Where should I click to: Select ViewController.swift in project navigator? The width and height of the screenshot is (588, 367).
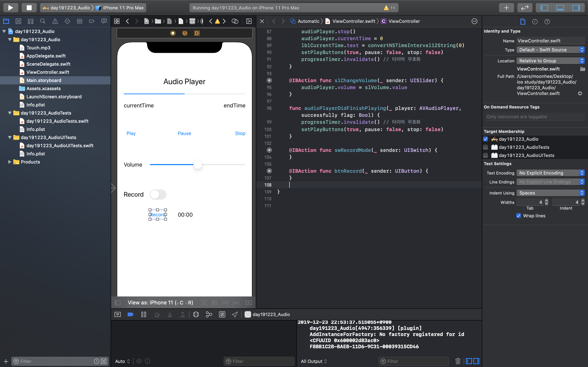coord(48,72)
